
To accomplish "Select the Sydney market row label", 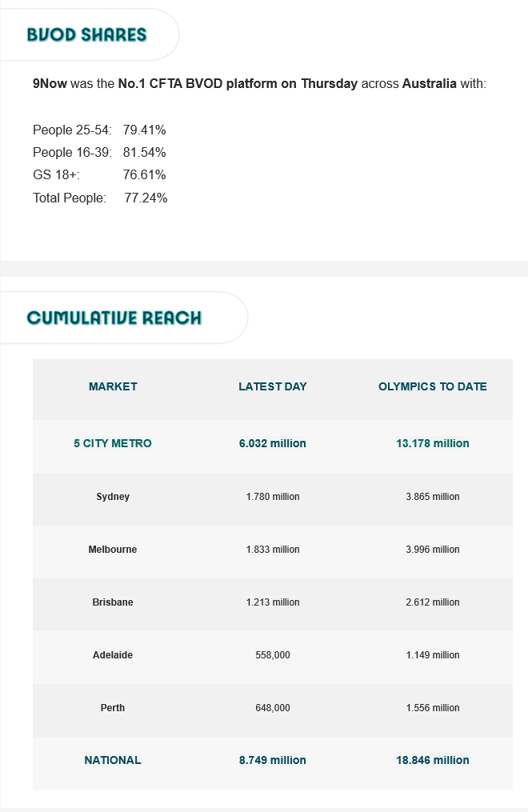I will click(x=113, y=497).
